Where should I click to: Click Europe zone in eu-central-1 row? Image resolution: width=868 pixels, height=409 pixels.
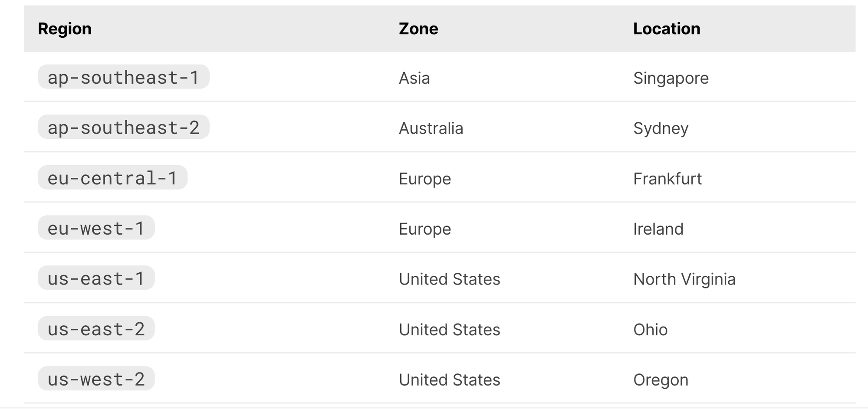pos(424,179)
